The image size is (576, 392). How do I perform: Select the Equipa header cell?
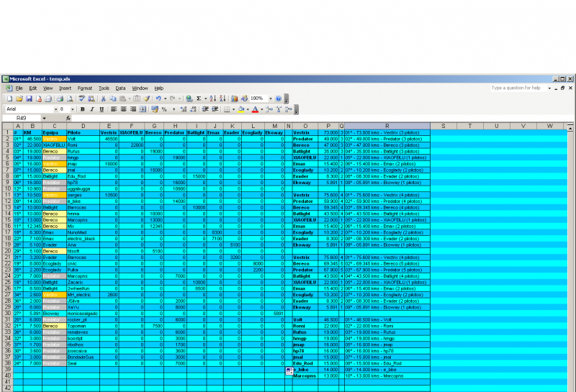55,132
